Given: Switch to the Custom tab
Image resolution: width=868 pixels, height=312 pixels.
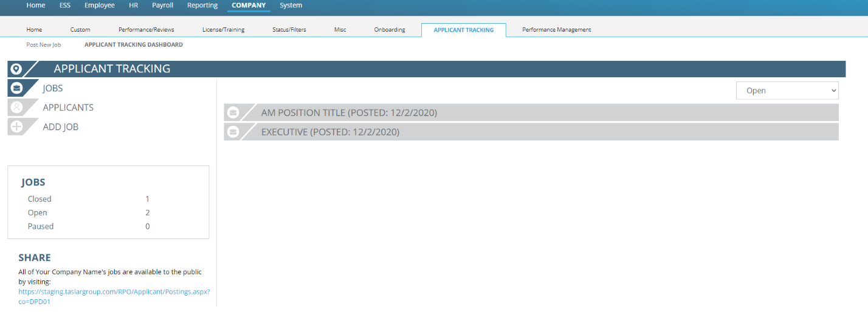Looking at the screenshot, I should [x=80, y=30].
